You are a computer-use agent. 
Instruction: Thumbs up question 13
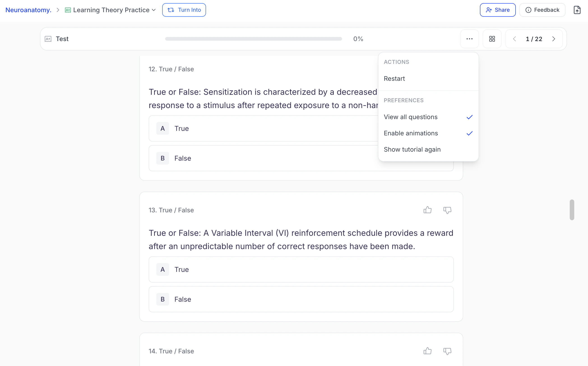coord(427,210)
